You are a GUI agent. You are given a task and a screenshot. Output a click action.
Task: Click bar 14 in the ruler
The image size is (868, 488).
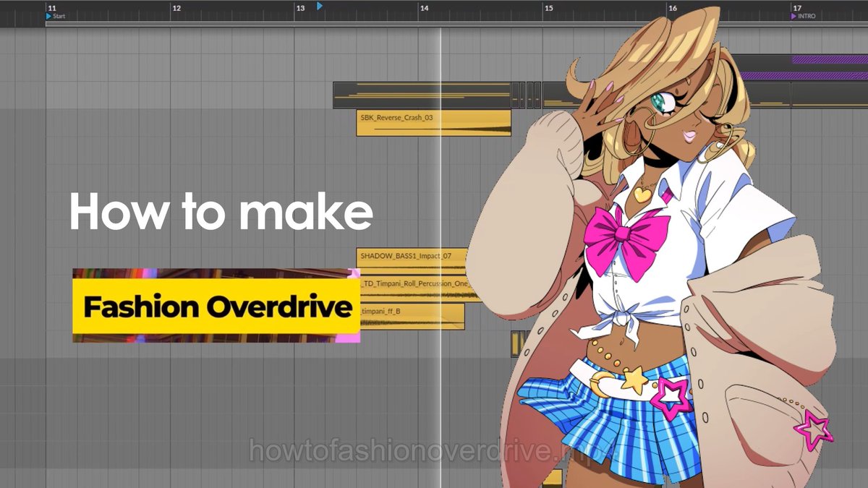[425, 8]
